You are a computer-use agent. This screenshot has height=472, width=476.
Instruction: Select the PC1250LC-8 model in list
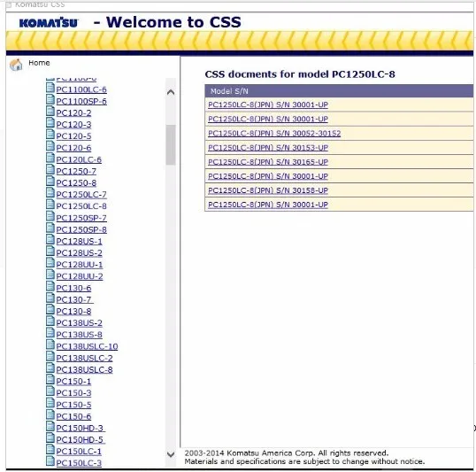click(81, 206)
